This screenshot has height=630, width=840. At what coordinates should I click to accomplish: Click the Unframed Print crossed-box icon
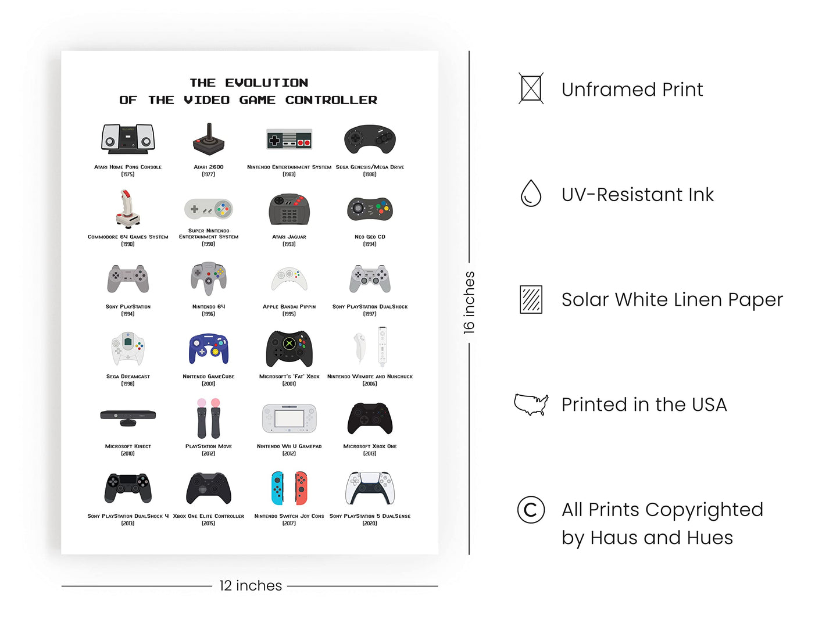[531, 89]
